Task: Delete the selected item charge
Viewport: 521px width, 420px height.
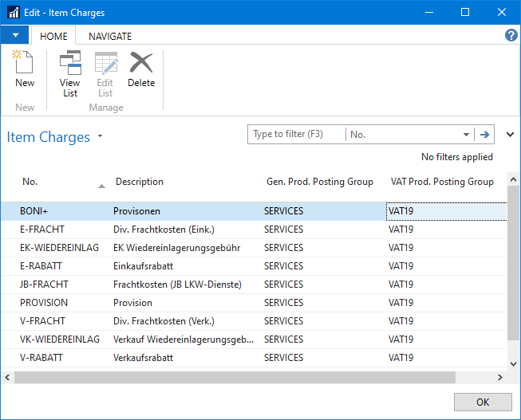Action: [141, 69]
